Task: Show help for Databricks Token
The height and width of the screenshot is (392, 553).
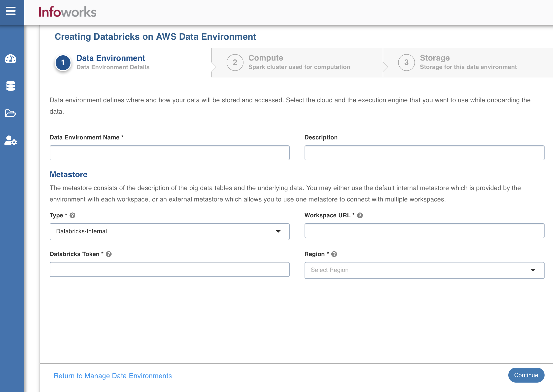Action: pyautogui.click(x=109, y=254)
